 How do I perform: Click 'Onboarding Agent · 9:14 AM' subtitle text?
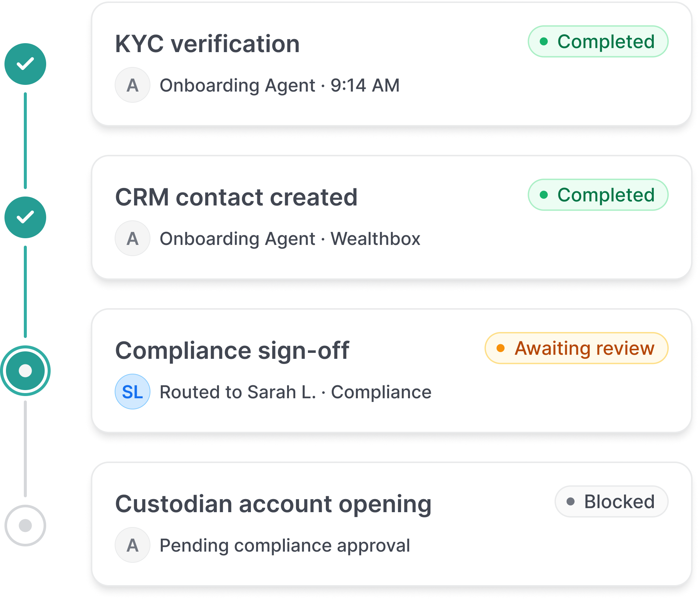[x=280, y=86]
